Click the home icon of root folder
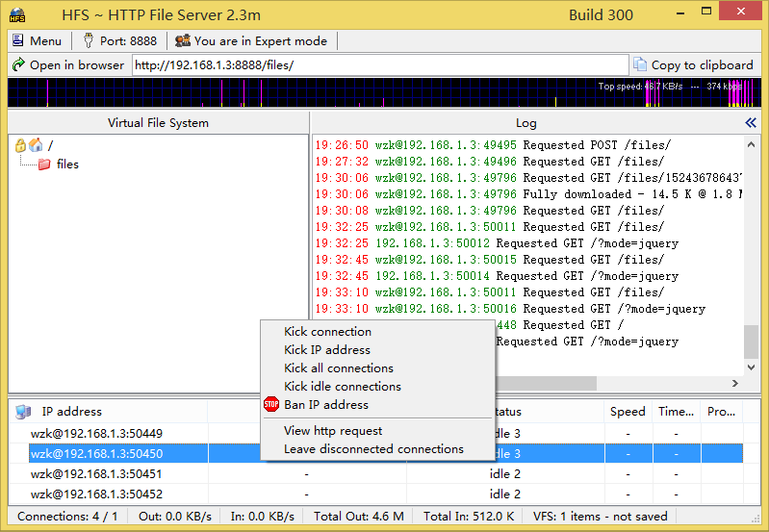769x532 pixels. point(36,145)
